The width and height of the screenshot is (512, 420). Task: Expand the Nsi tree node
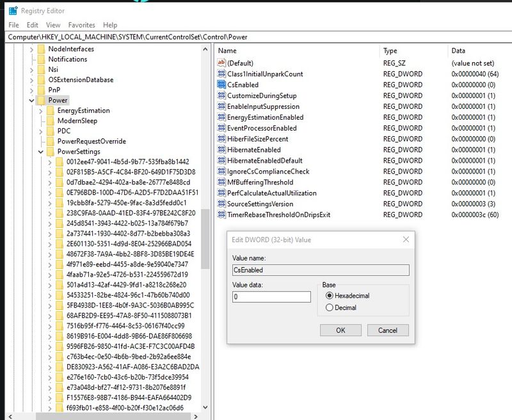tap(31, 70)
